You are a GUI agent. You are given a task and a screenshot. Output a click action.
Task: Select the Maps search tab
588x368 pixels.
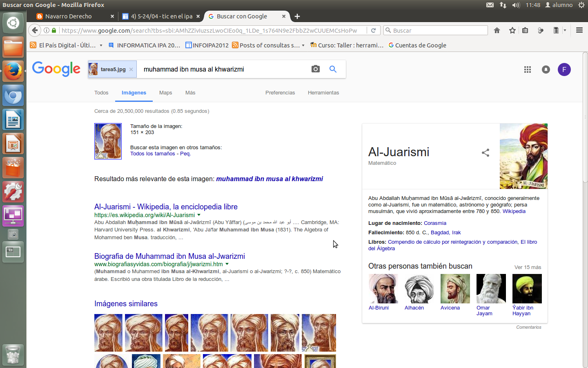pyautogui.click(x=165, y=93)
